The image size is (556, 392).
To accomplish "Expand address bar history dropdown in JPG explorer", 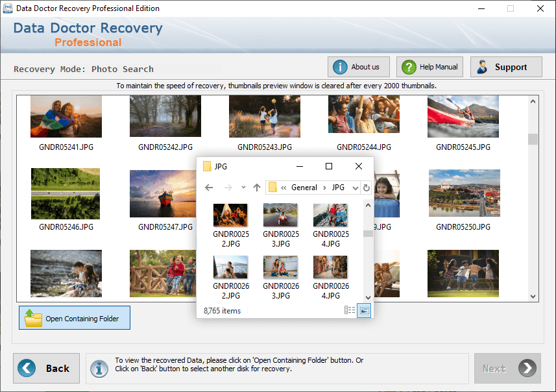I will click(x=356, y=188).
